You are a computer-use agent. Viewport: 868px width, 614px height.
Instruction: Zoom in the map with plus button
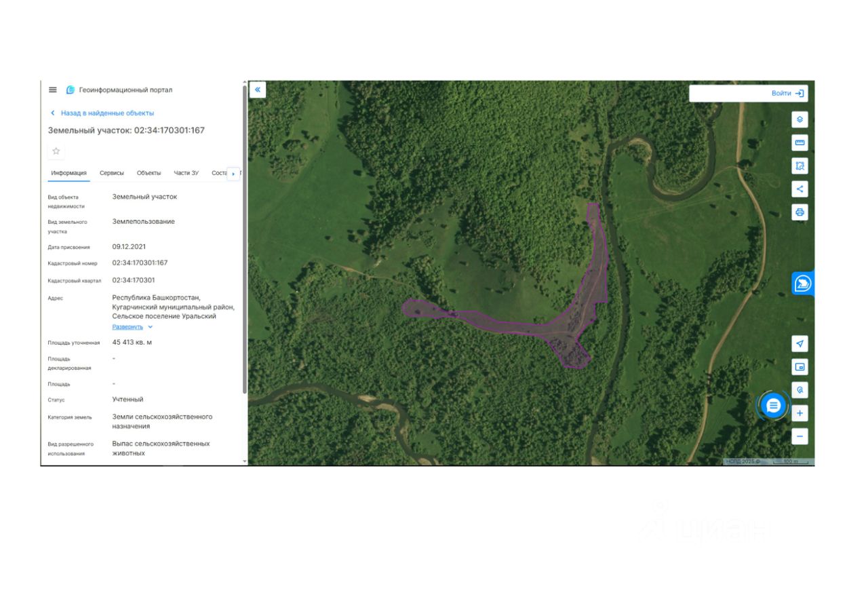[x=800, y=413]
